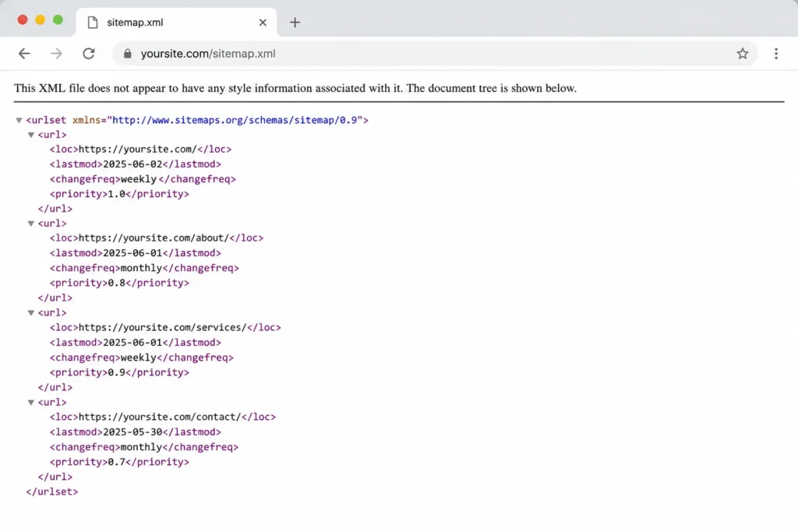Click lastmod value 2025-06-02

tap(132, 164)
